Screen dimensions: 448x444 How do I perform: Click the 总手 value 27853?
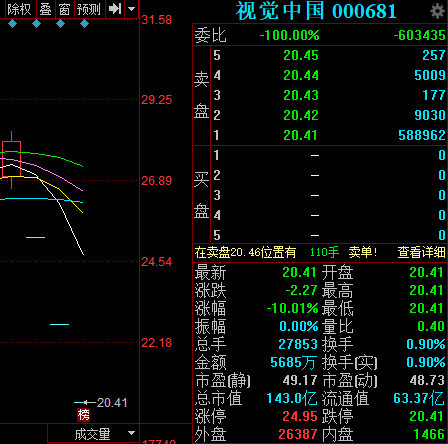(298, 344)
